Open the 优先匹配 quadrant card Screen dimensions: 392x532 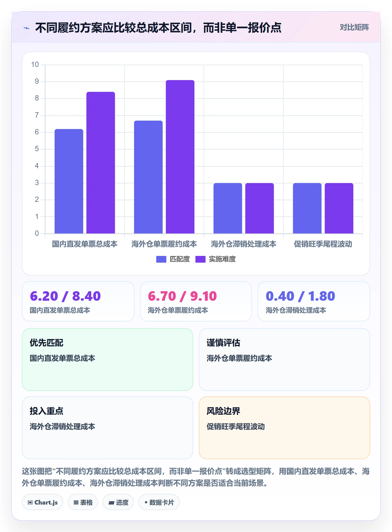(108, 360)
